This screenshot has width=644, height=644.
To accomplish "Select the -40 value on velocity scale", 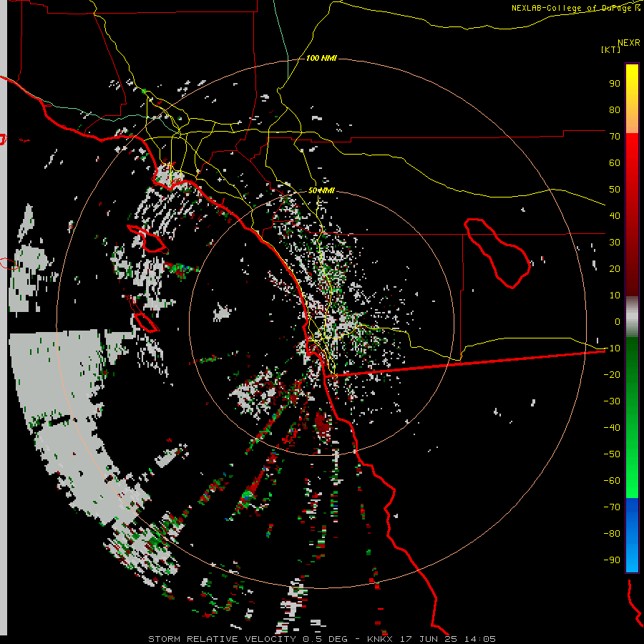I will click(612, 428).
